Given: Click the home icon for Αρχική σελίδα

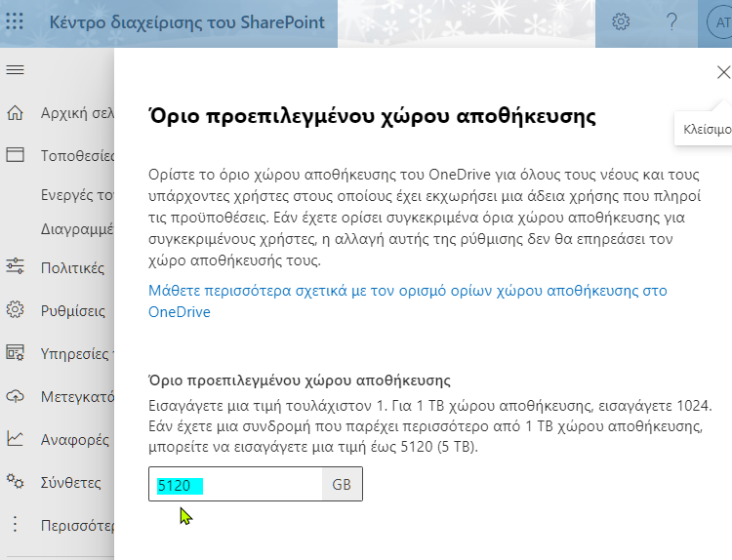Looking at the screenshot, I should click(x=15, y=113).
